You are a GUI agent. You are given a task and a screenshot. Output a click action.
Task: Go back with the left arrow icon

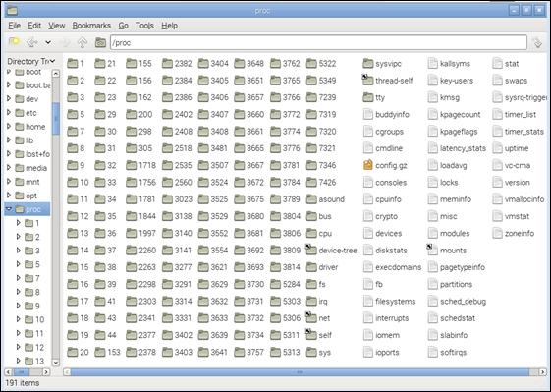(32, 42)
